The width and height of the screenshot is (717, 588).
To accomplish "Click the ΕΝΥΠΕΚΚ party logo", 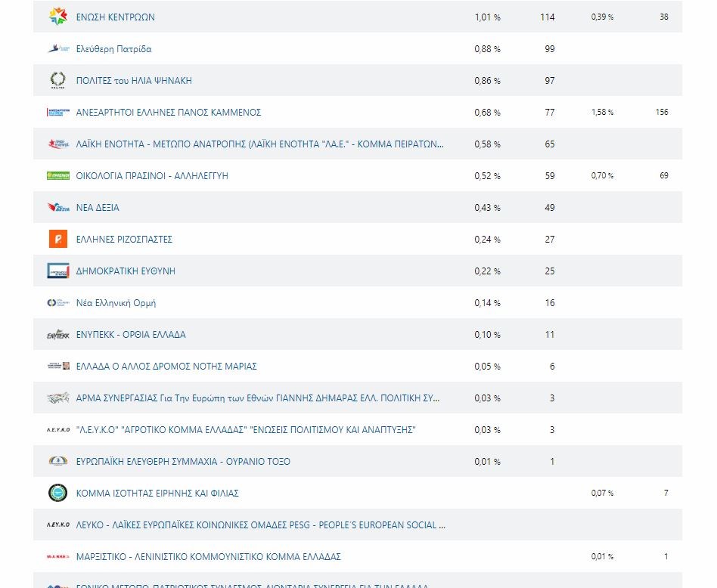I will (x=58, y=334).
